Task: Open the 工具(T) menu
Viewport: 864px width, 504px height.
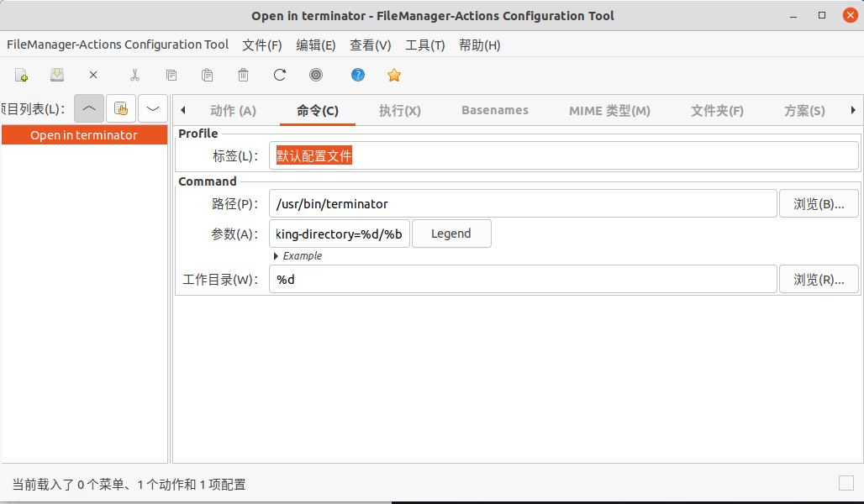Action: pos(424,45)
